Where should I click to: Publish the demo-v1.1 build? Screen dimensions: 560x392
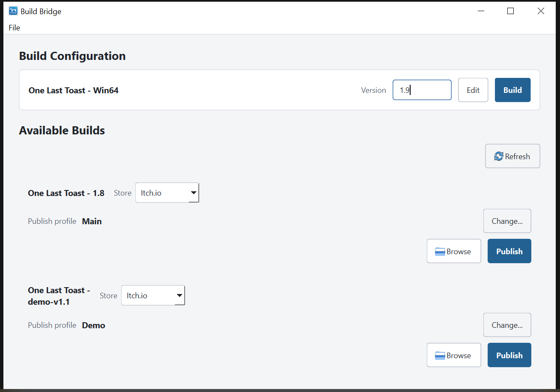pos(509,355)
